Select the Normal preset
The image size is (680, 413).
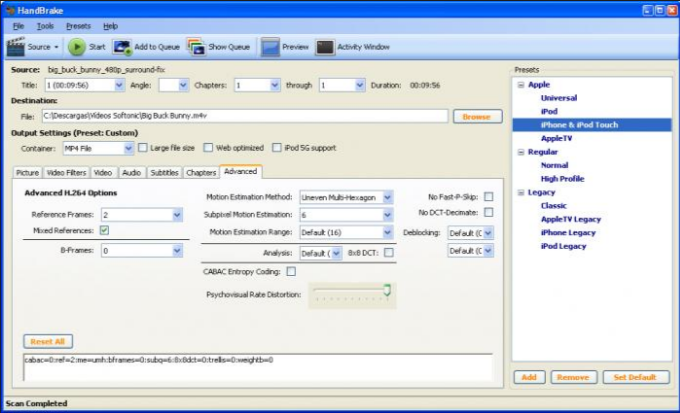coord(554,165)
